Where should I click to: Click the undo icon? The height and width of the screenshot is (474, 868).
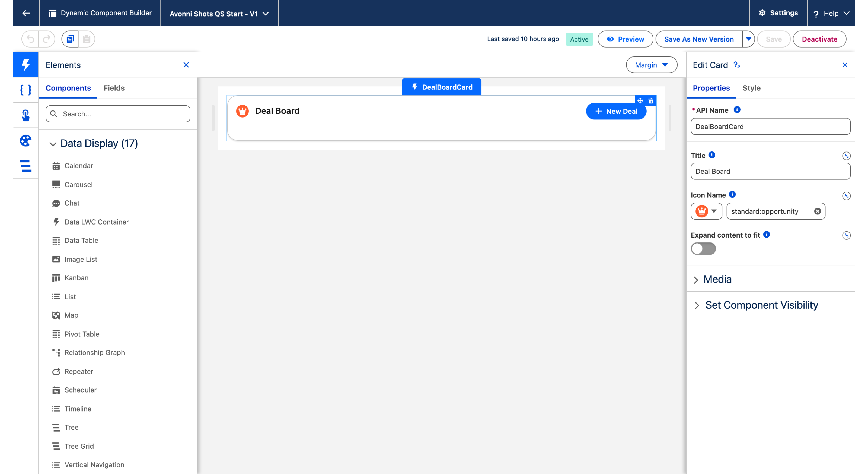[30, 39]
